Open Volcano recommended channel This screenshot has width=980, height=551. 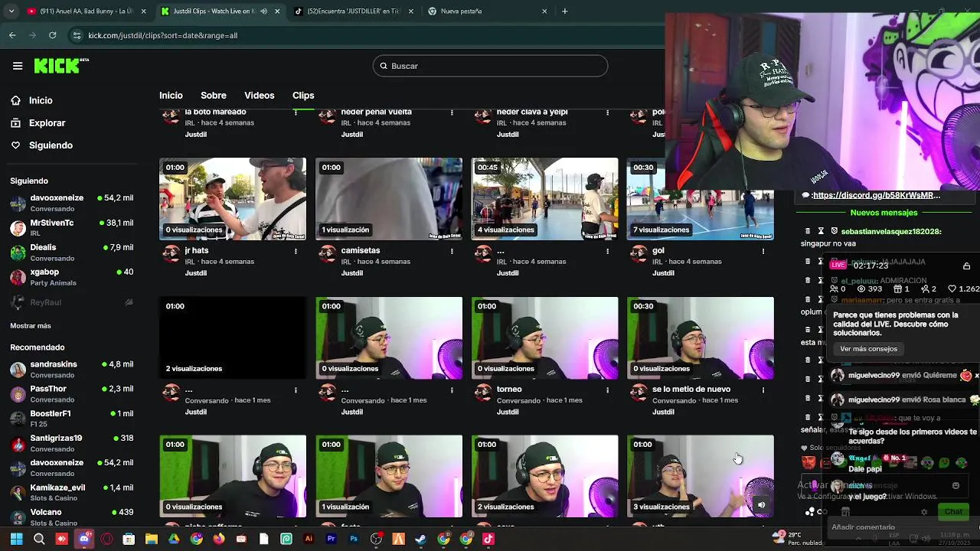click(x=71, y=517)
